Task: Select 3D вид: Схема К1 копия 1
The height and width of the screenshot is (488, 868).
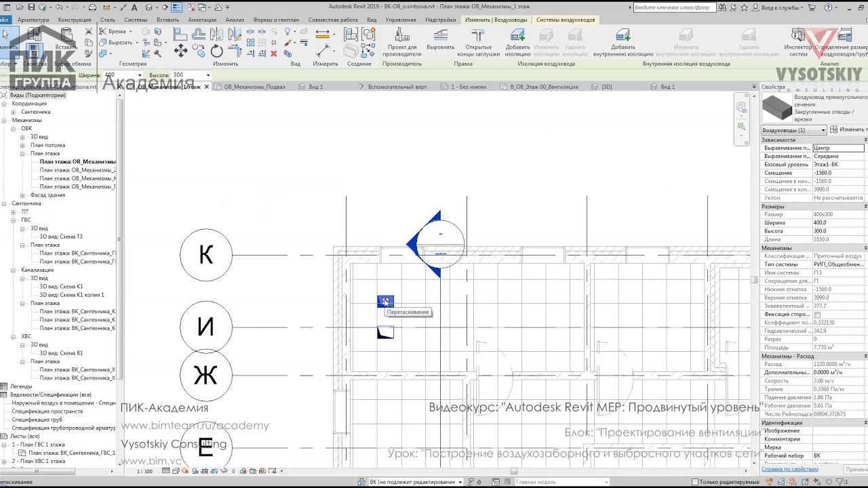Action: (x=72, y=295)
